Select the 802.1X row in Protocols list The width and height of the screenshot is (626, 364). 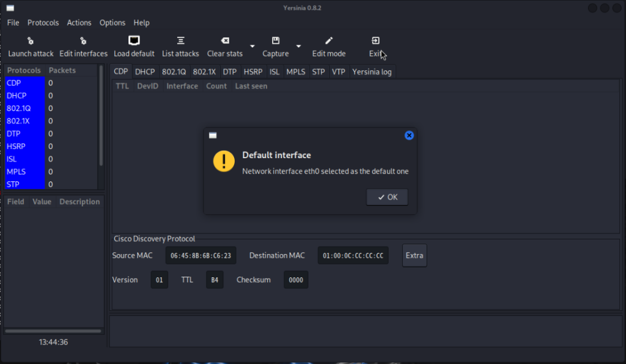pyautogui.click(x=51, y=121)
